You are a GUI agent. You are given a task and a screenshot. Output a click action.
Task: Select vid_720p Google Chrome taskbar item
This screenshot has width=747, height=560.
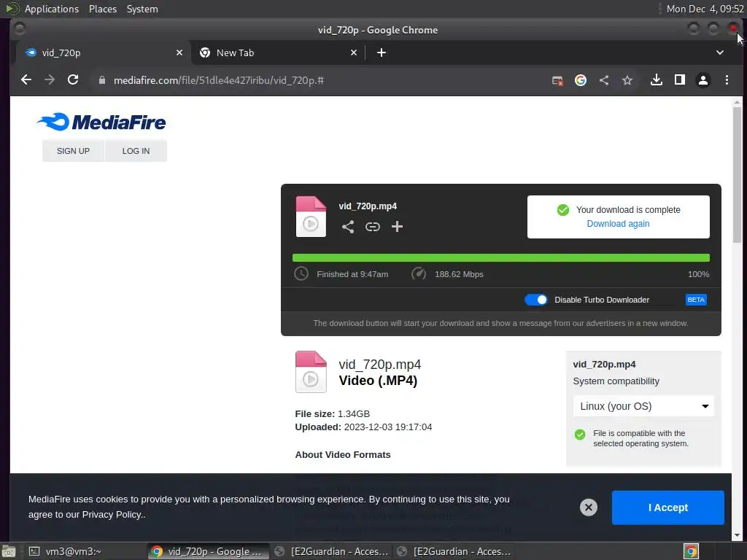[x=206, y=551]
